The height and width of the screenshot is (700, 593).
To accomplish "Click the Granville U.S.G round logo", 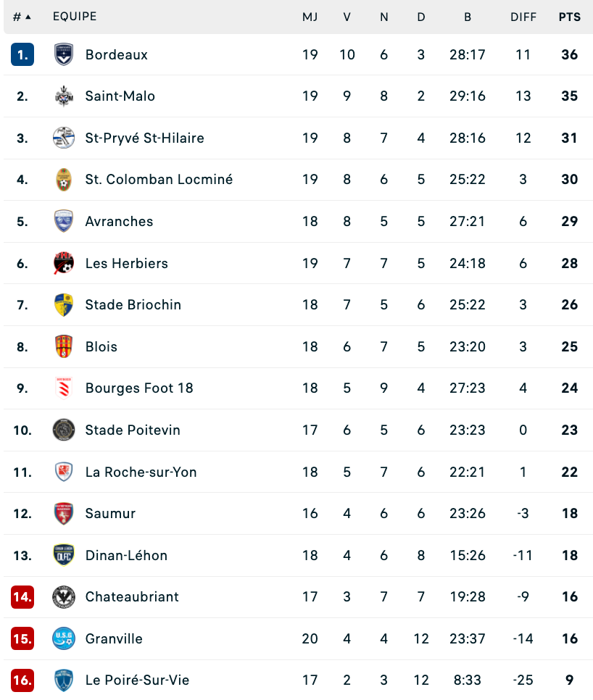I will tap(63, 638).
